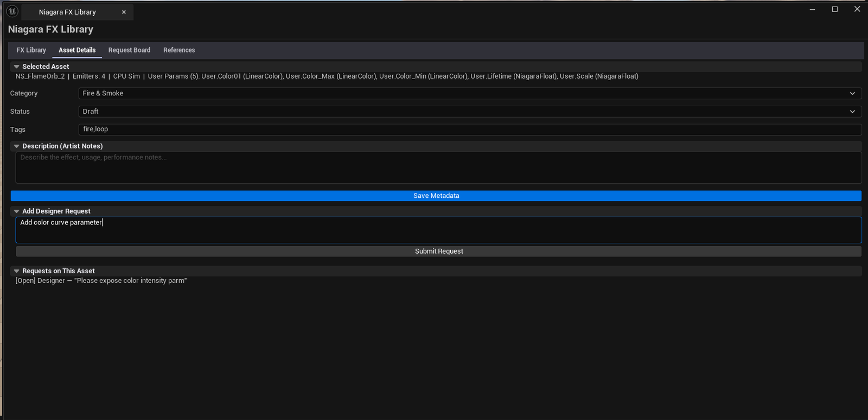The height and width of the screenshot is (420, 868).
Task: Close the Niagara FX Library window
Action: tap(857, 9)
